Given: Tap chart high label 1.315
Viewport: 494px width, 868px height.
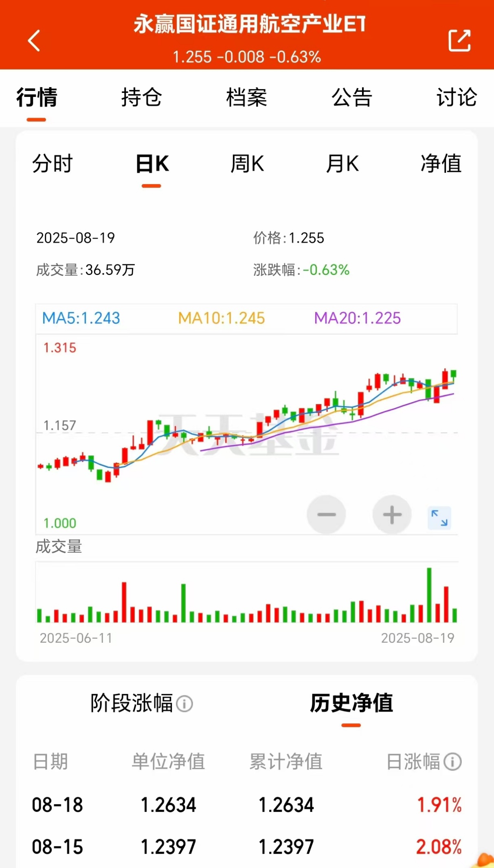Looking at the screenshot, I should coord(60,348).
